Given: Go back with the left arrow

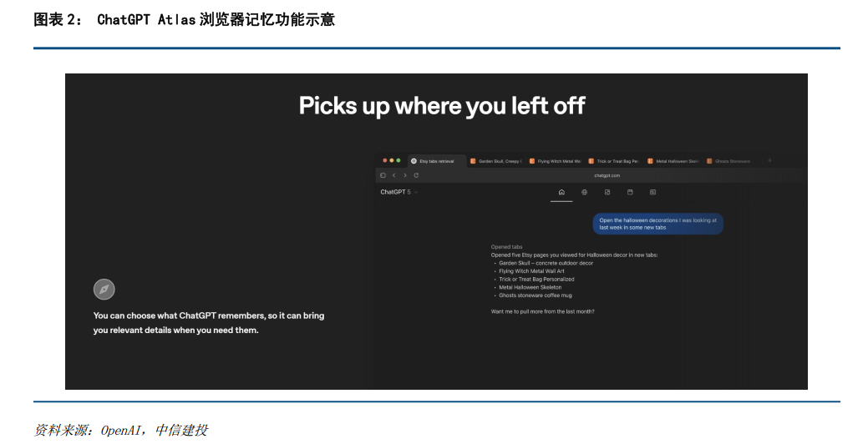Looking at the screenshot, I should [394, 175].
